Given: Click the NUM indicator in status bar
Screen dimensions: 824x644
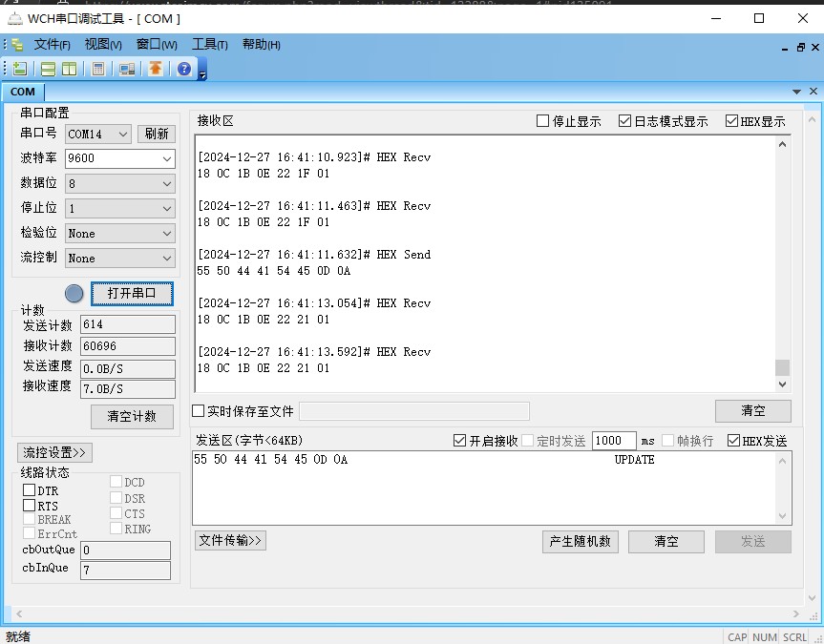Looking at the screenshot, I should [765, 637].
